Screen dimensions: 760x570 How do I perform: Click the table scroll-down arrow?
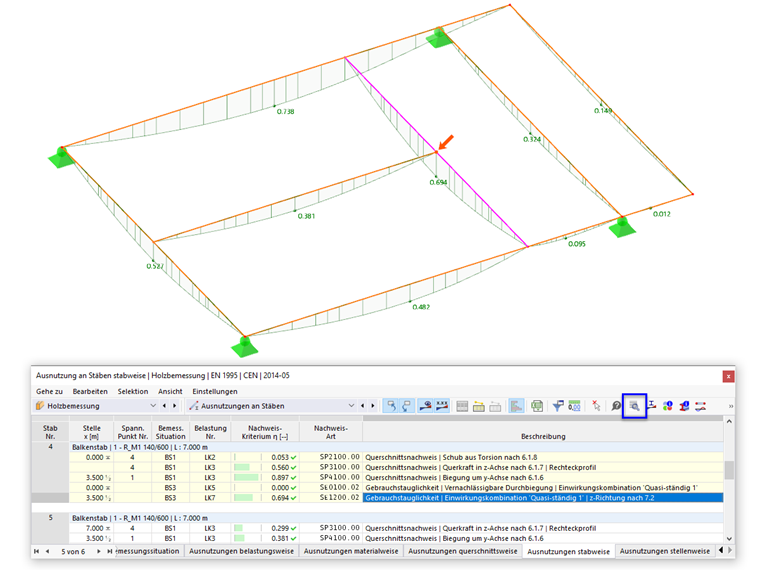[x=729, y=538]
